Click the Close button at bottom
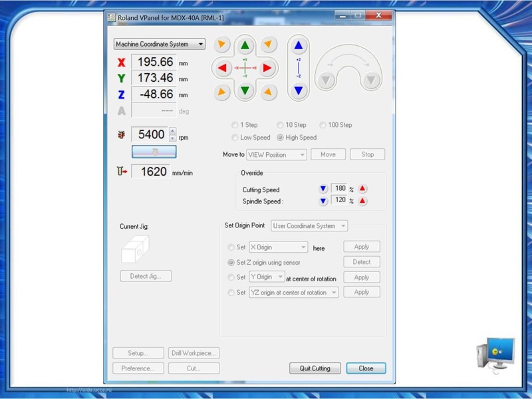The image size is (532, 399). coord(366,368)
